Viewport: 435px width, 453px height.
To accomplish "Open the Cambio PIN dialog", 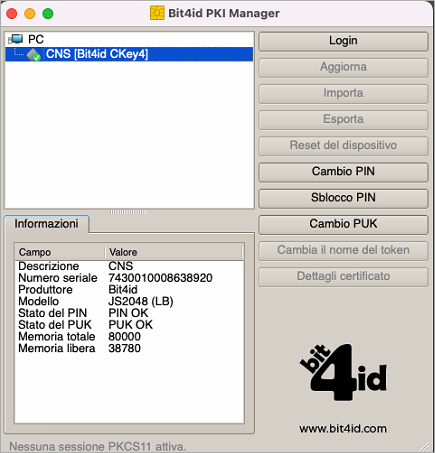I will [x=343, y=172].
